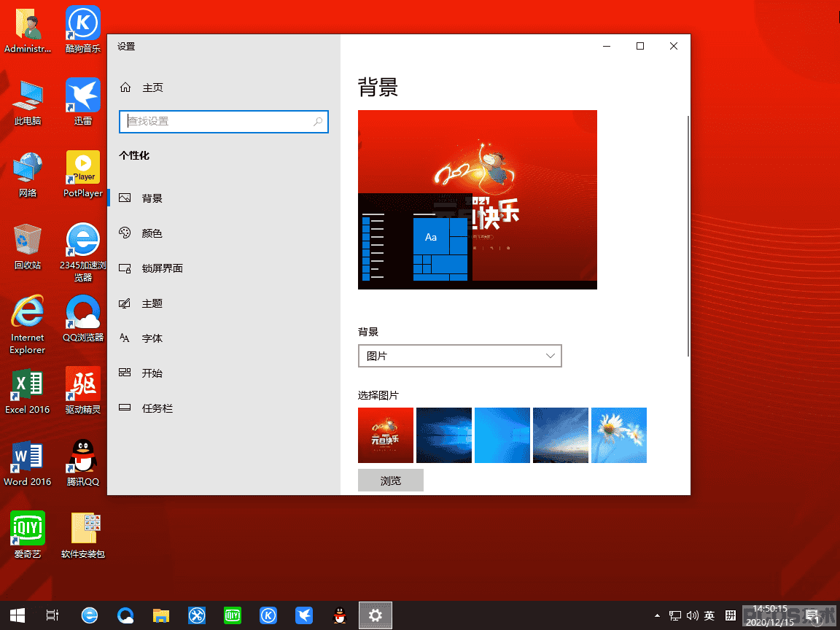Go to 主页 in Settings
This screenshot has width=840, height=630.
pyautogui.click(x=223, y=87)
